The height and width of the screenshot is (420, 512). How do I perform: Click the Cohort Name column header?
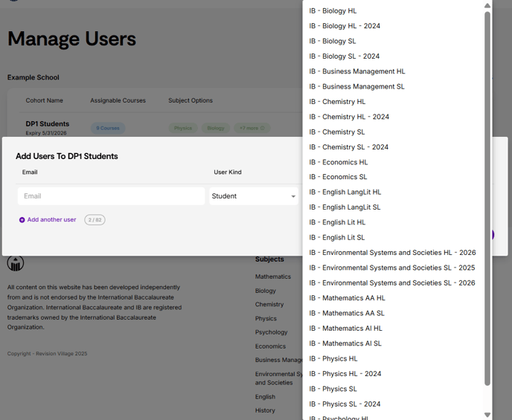click(45, 100)
